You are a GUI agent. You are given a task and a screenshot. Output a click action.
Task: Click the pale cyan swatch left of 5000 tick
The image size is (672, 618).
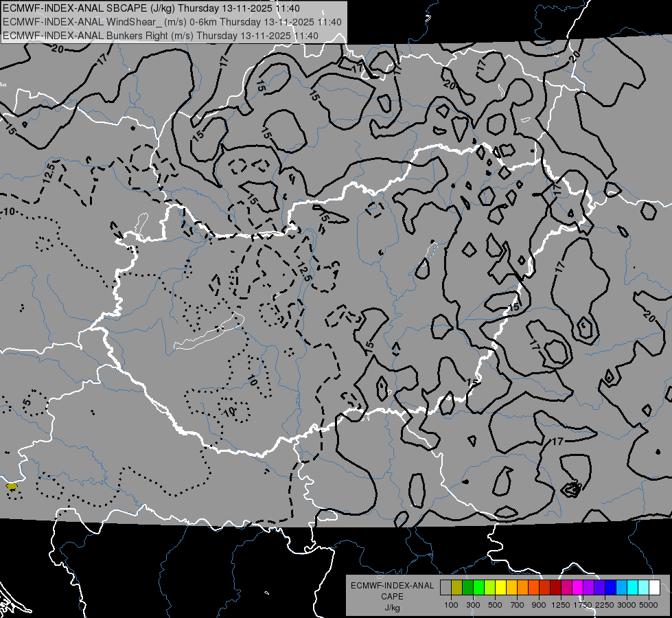pos(644,588)
